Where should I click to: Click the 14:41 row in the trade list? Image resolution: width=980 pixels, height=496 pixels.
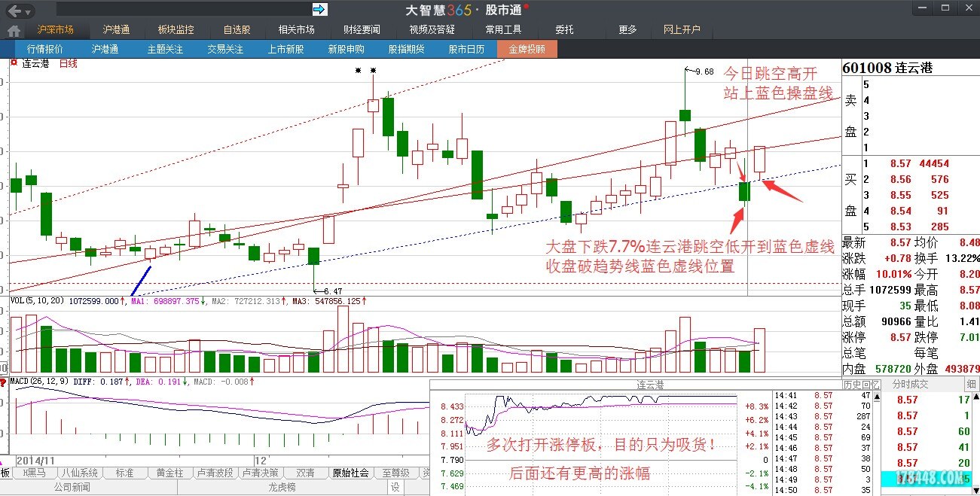(823, 394)
